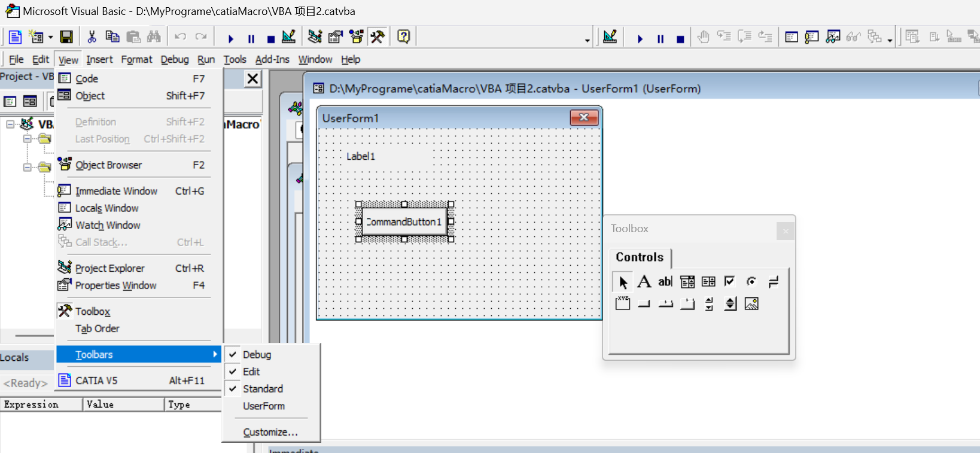This screenshot has width=980, height=453.
Task: Click the Expression column header
Action: pyautogui.click(x=41, y=405)
